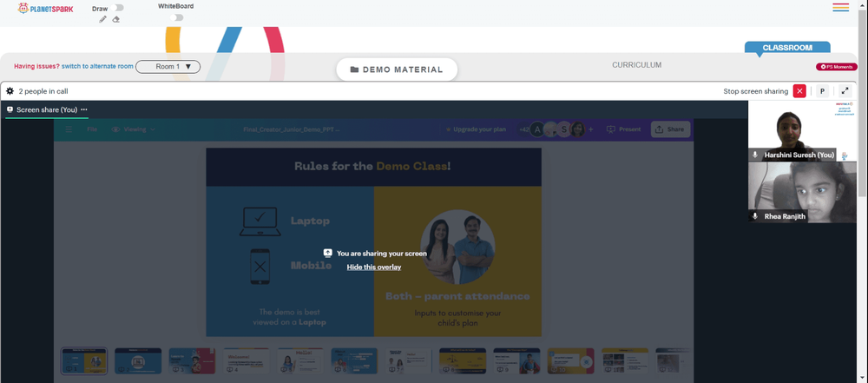Stop screen sharing with red X button

coord(799,91)
